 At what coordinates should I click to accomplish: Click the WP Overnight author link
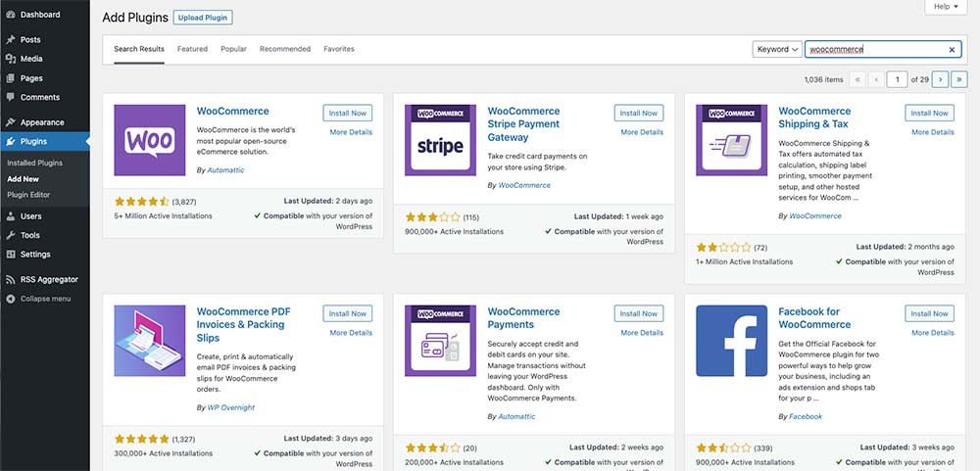pyautogui.click(x=230, y=406)
